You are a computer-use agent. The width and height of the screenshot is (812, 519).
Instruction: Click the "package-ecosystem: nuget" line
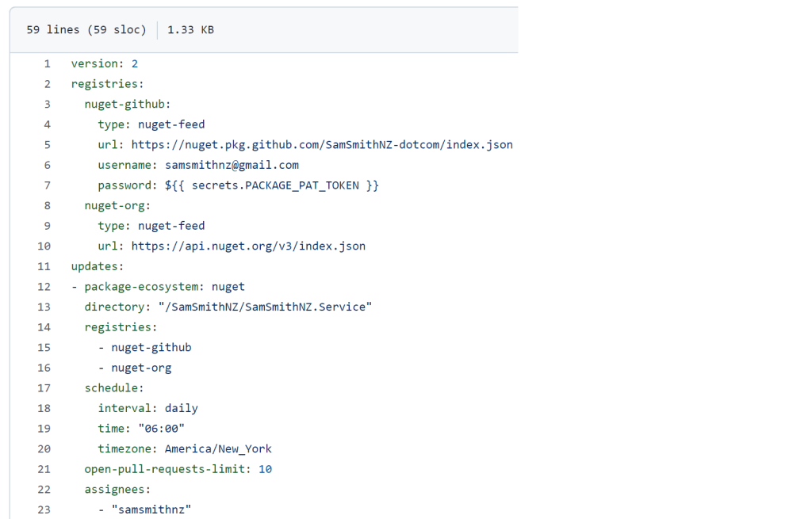pyautogui.click(x=164, y=287)
